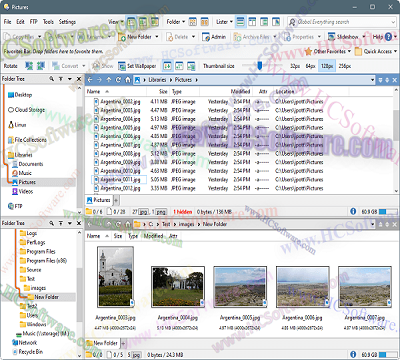Click the Thumbnail size slider handle
Screen dimensions: 400x360
coord(260,66)
